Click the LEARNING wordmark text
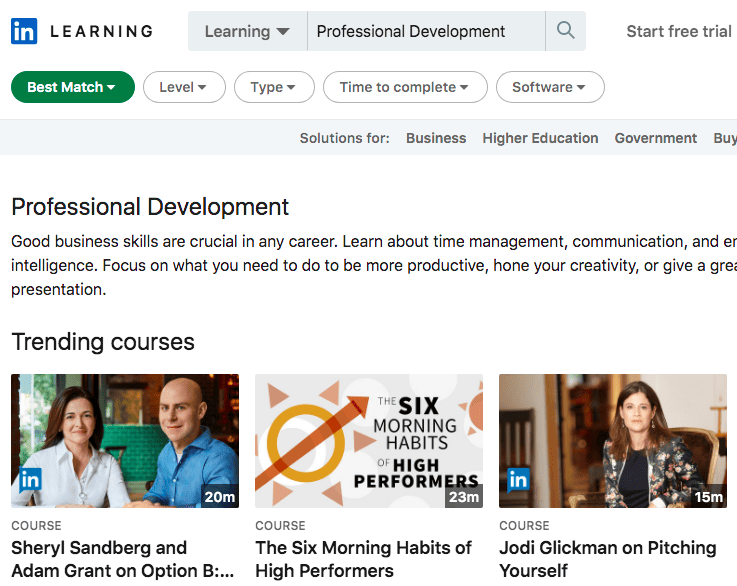The image size is (737, 586). point(102,31)
